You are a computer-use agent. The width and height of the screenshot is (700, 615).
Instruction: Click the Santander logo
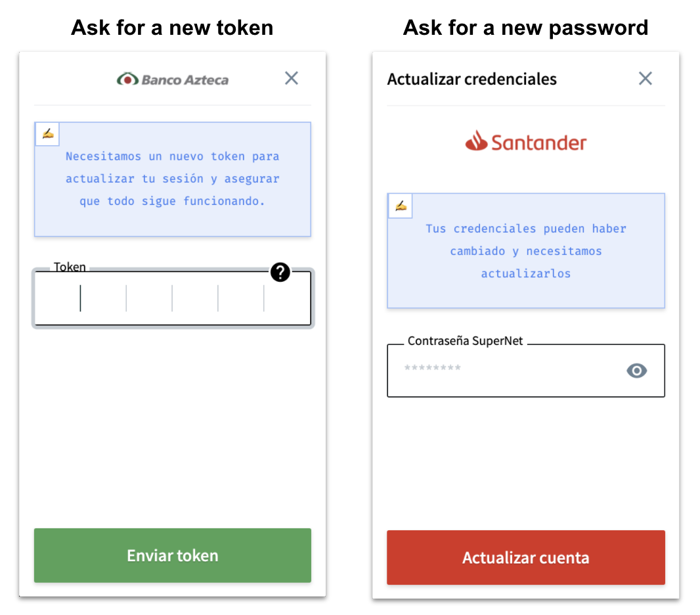point(526,141)
